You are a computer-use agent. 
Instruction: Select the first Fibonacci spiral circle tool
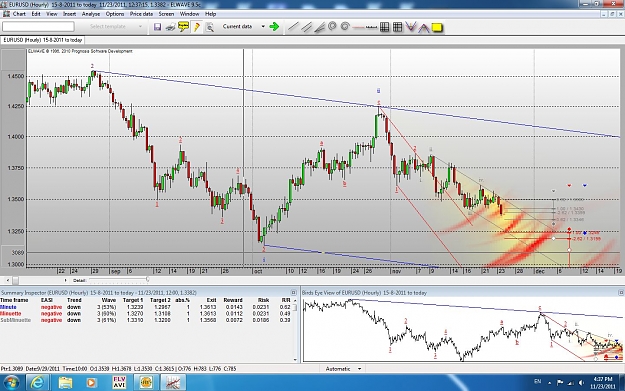[x=332, y=27]
